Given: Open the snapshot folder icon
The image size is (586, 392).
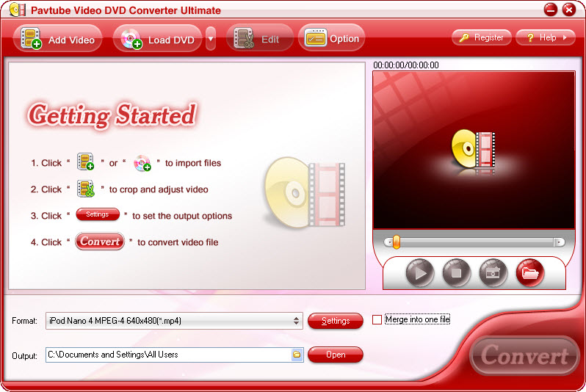Looking at the screenshot, I should (530, 273).
